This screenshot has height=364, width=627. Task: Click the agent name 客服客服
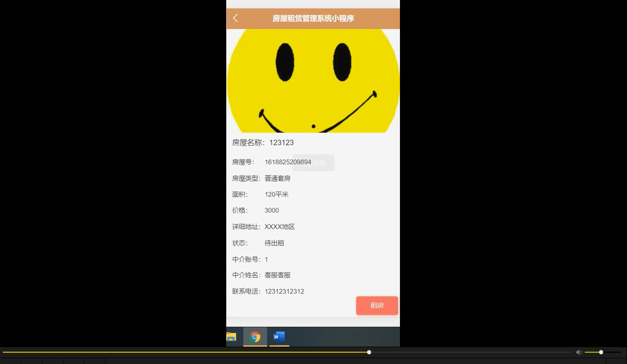coord(278,275)
